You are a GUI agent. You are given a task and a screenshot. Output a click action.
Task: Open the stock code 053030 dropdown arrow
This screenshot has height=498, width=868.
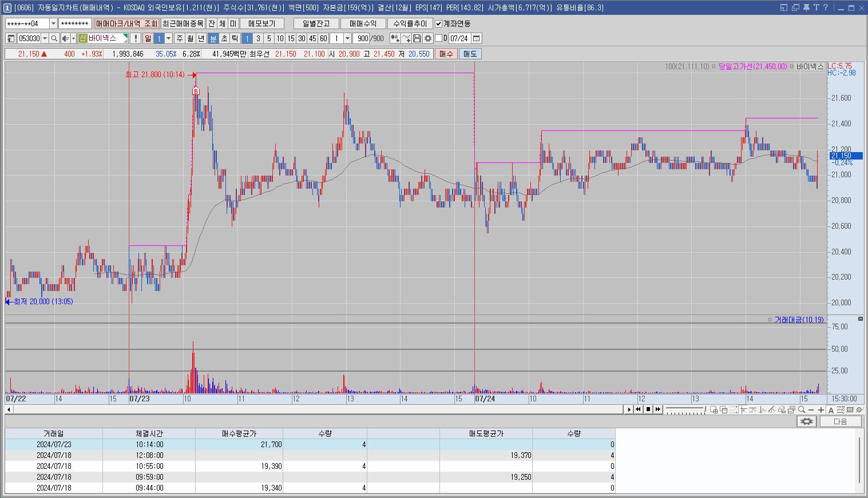point(45,38)
